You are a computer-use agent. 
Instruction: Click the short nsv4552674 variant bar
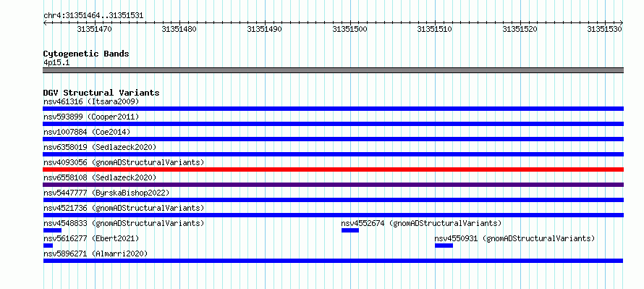pyautogui.click(x=350, y=230)
